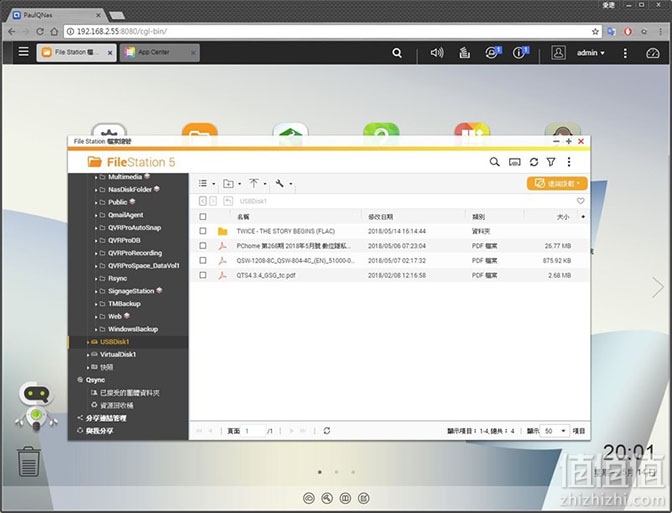Select checkbox for QTS4.3.4_GSG_tc.pdf
672x513 pixels.
point(203,275)
